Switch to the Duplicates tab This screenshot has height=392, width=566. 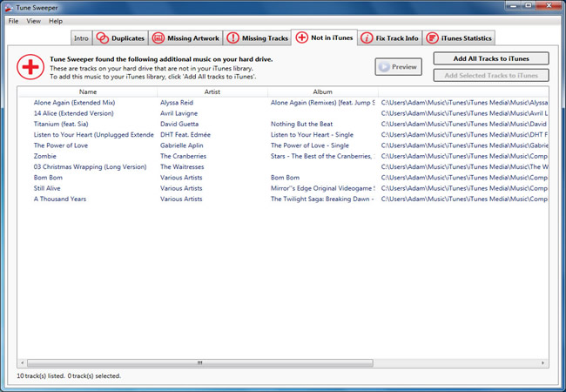[x=120, y=38]
